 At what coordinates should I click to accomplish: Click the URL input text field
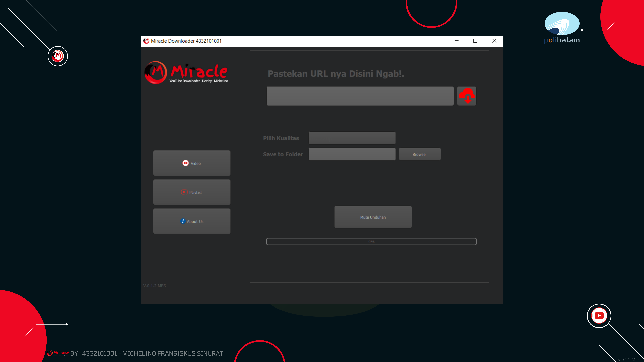[360, 96]
